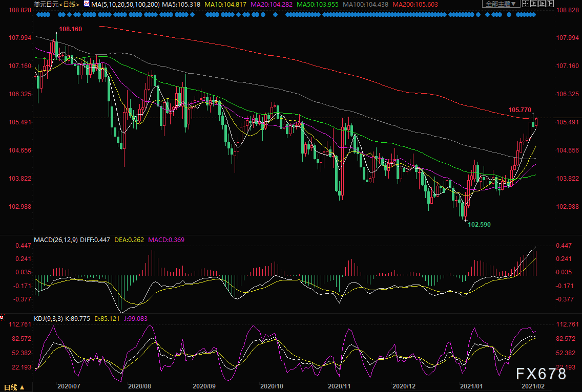Click the play-forward axis icon in top toolbar
Screen dimensions: 582x392
pos(542,4)
